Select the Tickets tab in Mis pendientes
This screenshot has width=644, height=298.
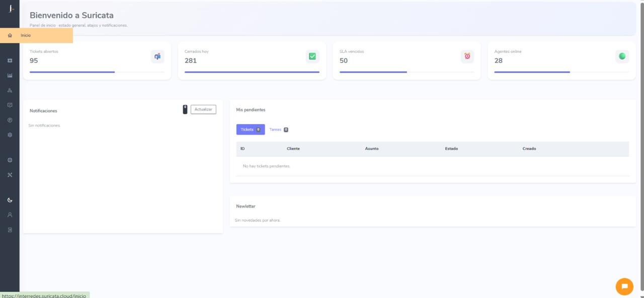(250, 129)
